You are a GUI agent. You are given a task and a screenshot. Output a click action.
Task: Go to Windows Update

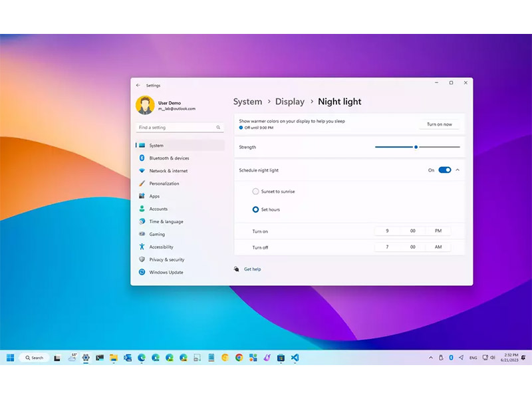pos(180,272)
